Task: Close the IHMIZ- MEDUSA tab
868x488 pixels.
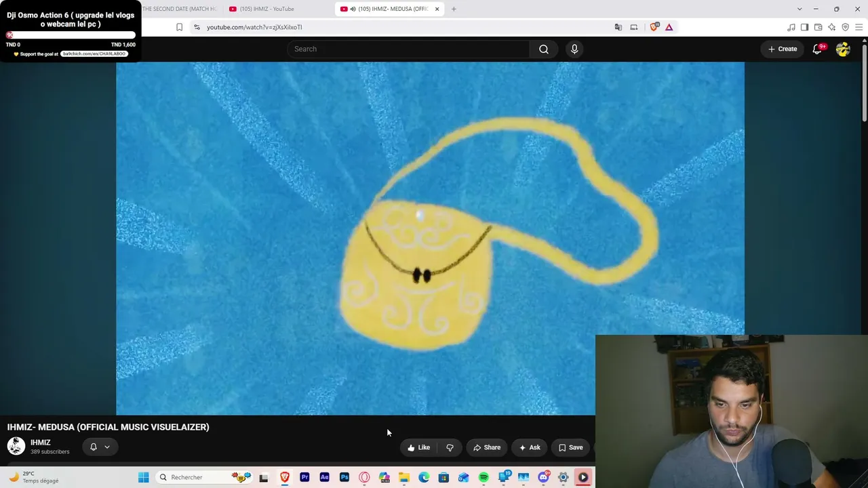Action: click(437, 9)
